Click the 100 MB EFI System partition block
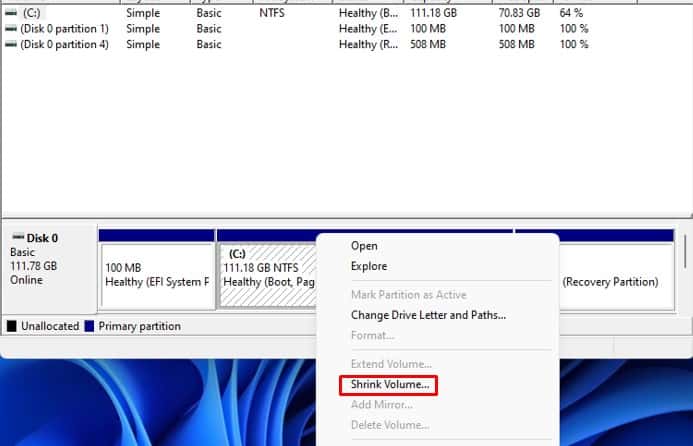 (x=158, y=276)
